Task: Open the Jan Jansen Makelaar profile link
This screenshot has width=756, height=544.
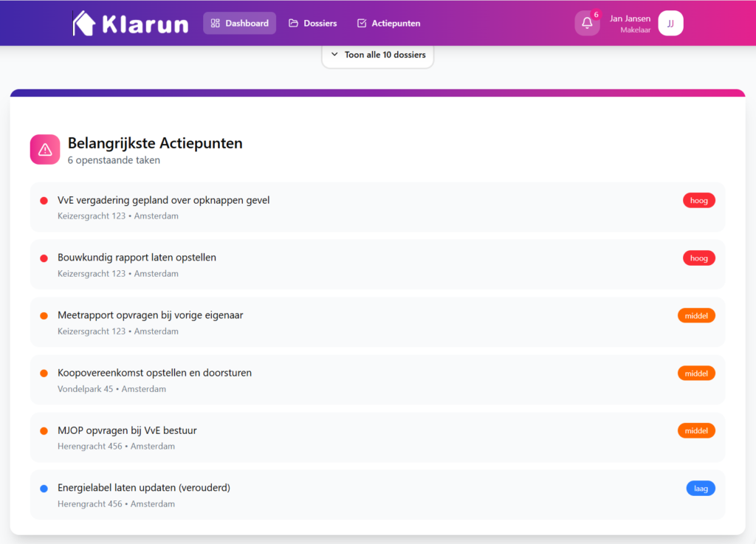Action: [x=630, y=23]
